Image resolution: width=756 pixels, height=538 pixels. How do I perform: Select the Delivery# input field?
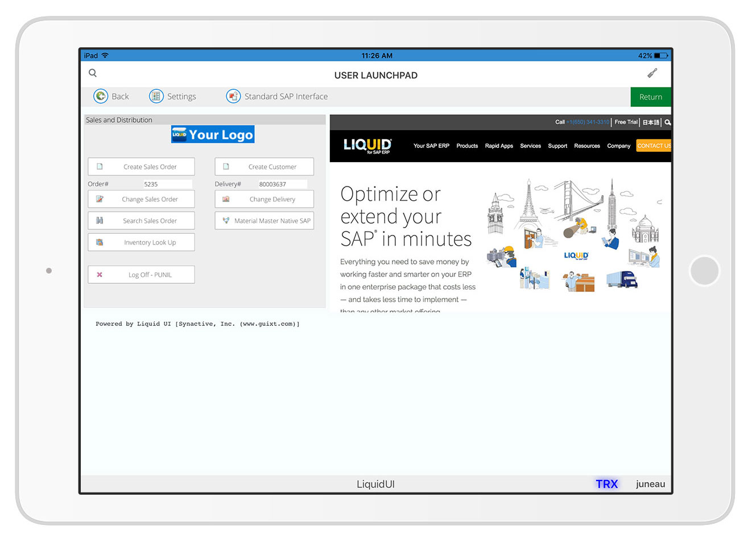282,184
